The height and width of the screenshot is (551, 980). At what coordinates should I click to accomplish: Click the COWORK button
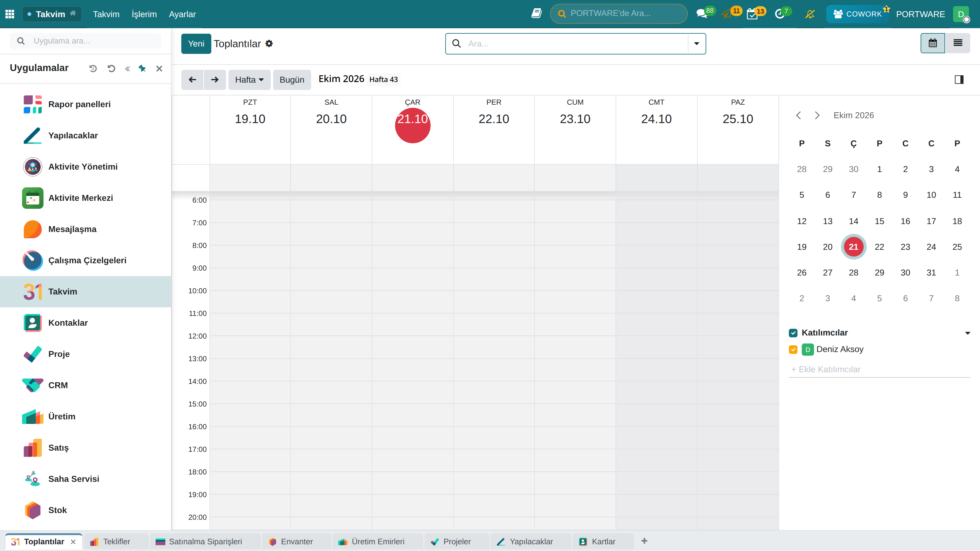(858, 14)
